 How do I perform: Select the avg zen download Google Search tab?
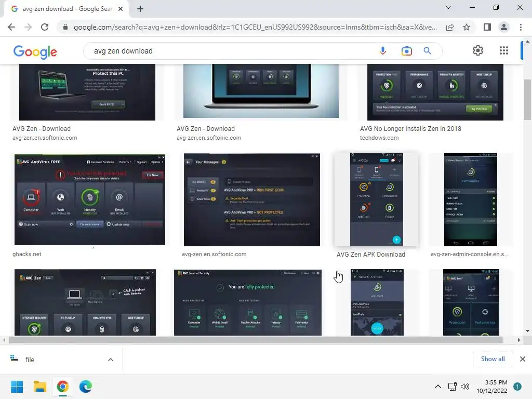(x=66, y=9)
